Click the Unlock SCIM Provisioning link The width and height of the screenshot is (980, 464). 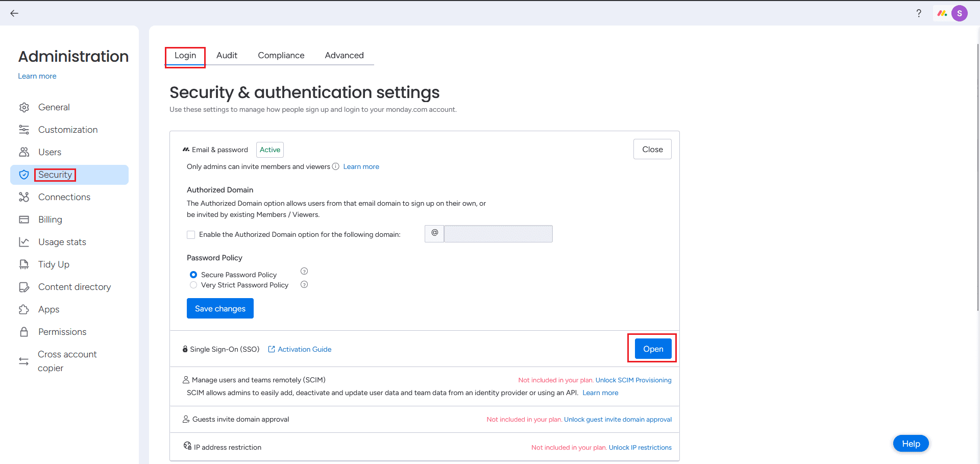click(x=633, y=380)
